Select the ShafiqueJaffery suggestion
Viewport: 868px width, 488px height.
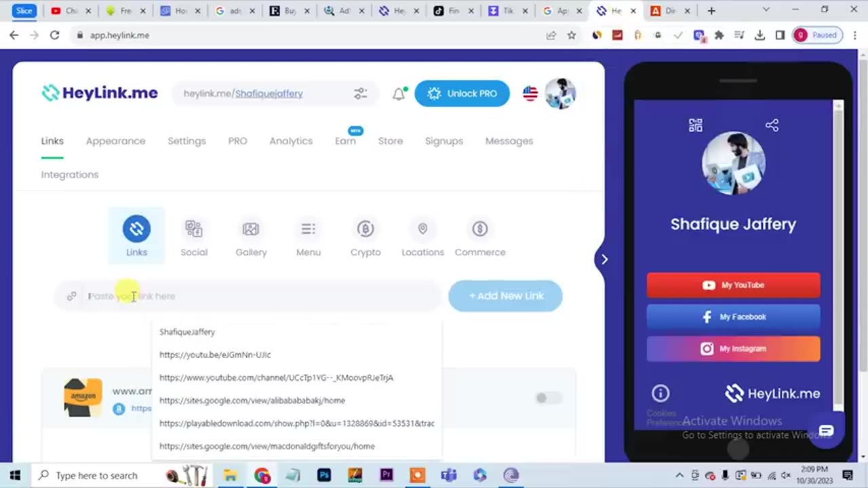coord(296,331)
